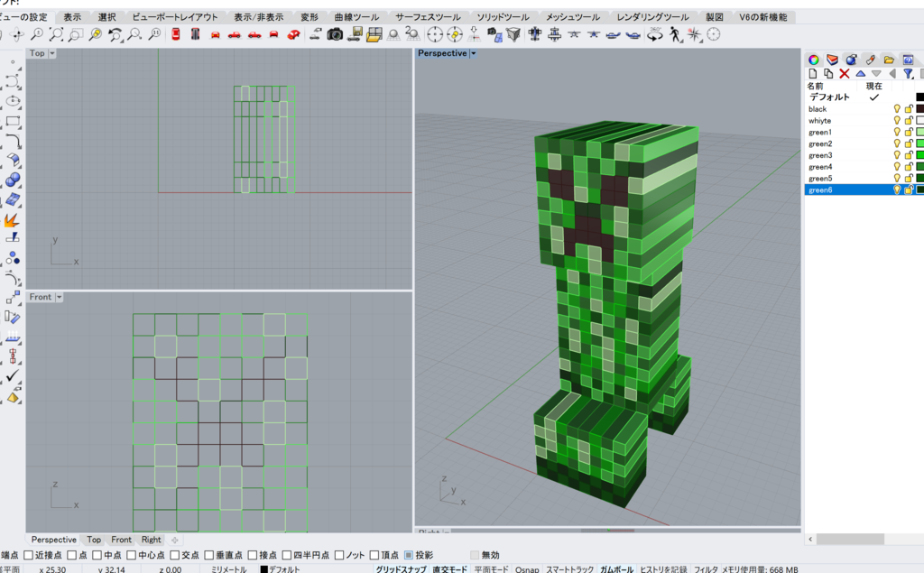The image size is (924, 573).
Task: Switch to メッシュツール toolbar tab
Action: point(572,17)
